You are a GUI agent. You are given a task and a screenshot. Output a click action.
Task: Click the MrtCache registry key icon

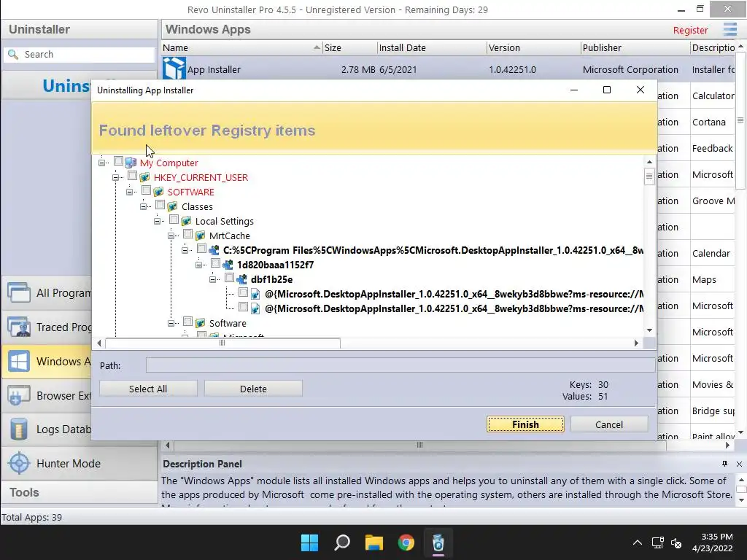point(200,236)
